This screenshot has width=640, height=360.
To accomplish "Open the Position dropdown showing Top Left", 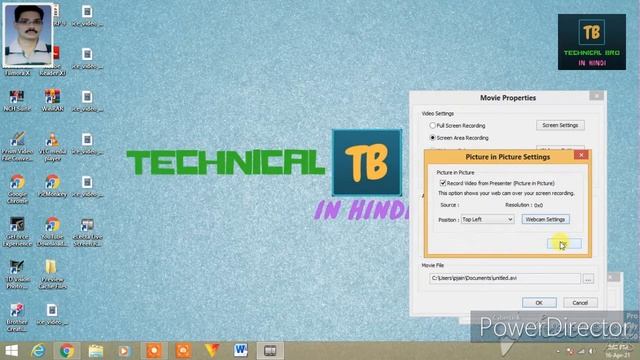I will (x=487, y=219).
